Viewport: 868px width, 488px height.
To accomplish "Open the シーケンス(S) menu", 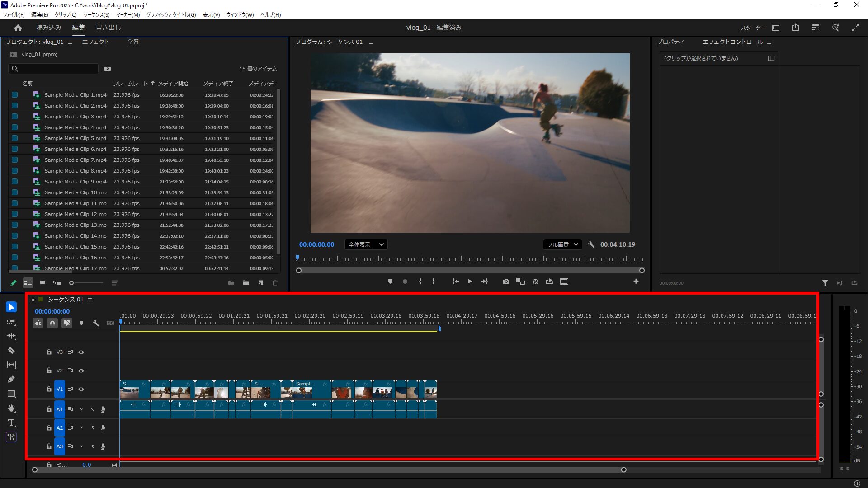I will (x=96, y=14).
